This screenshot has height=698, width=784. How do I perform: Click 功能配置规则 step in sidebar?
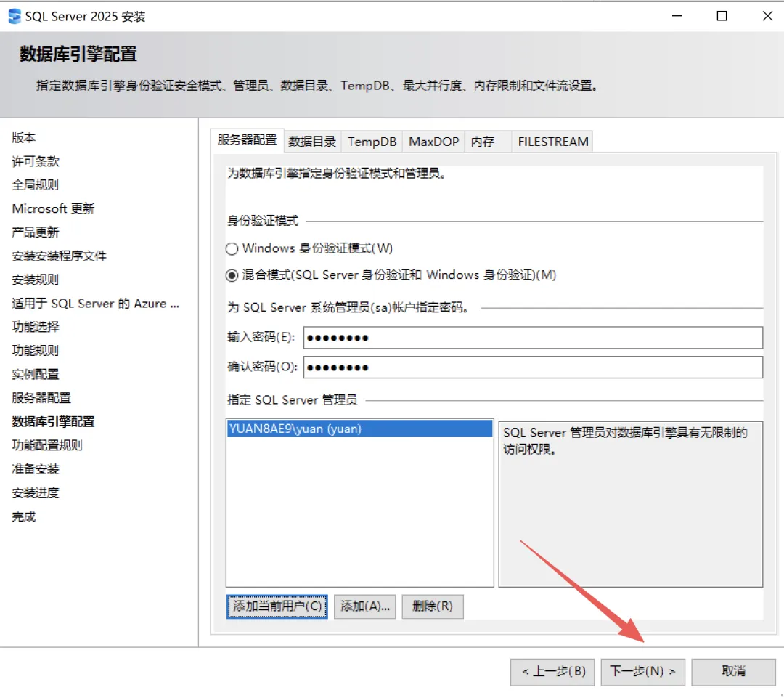pyautogui.click(x=47, y=445)
